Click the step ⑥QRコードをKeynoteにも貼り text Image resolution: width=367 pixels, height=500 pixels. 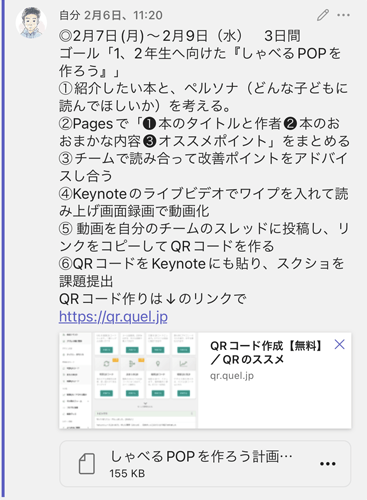click(x=202, y=272)
